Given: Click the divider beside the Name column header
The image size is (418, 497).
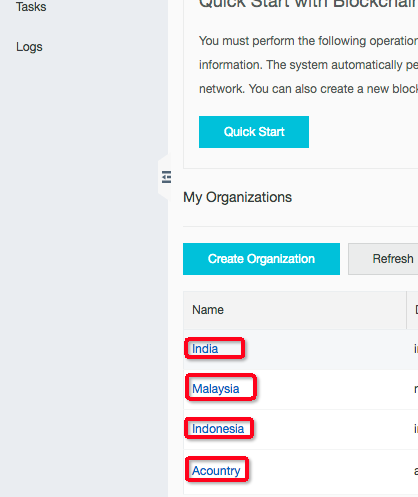Looking at the screenshot, I should 406,310.
